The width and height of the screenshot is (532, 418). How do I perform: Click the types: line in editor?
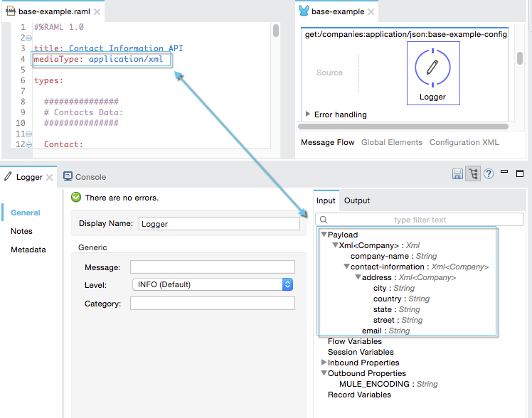coord(48,80)
